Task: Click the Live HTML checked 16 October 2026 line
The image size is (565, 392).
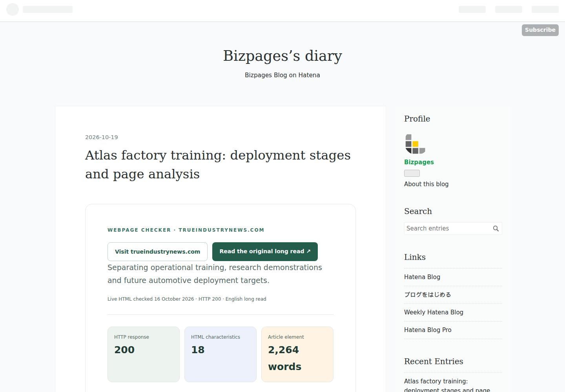Action: [187, 299]
